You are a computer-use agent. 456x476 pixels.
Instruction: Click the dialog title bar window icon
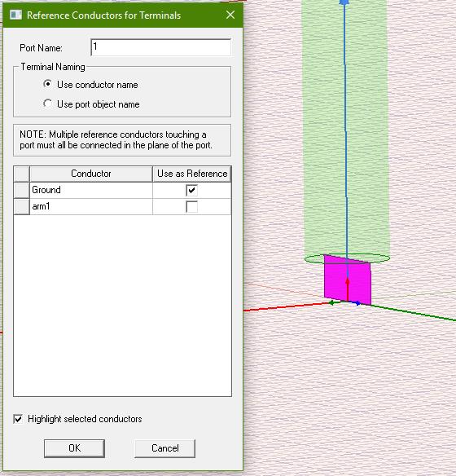click(15, 15)
